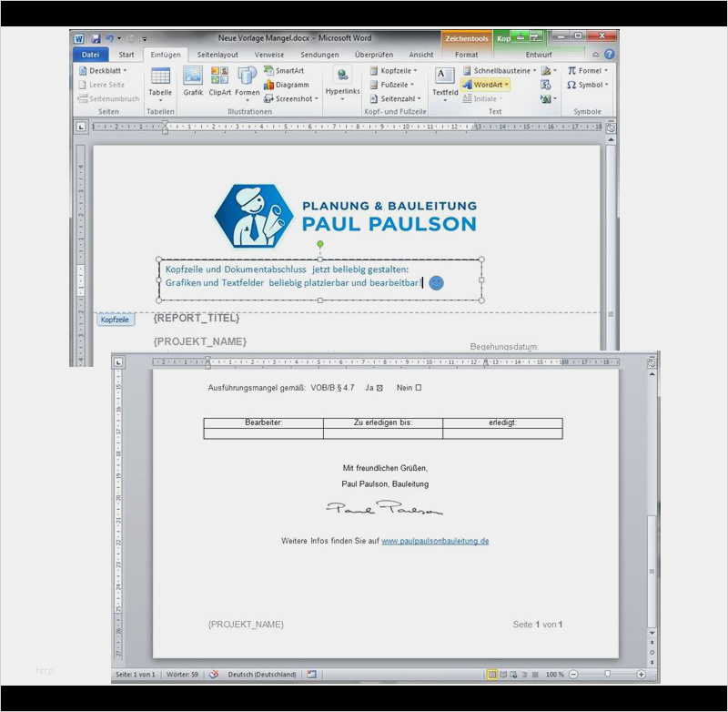The height and width of the screenshot is (712, 728).
Task: Click the 100 % zoom level
Action: click(x=554, y=675)
